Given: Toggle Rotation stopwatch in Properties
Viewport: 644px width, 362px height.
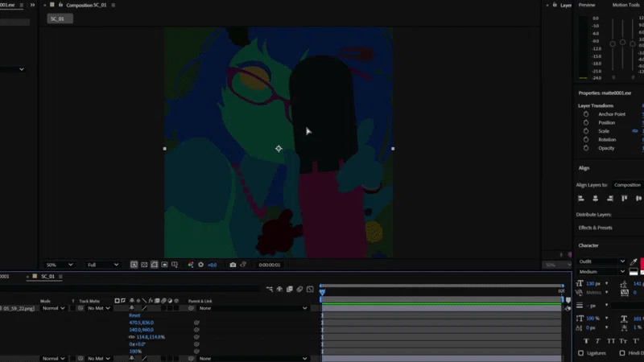Looking at the screenshot, I should [x=586, y=139].
